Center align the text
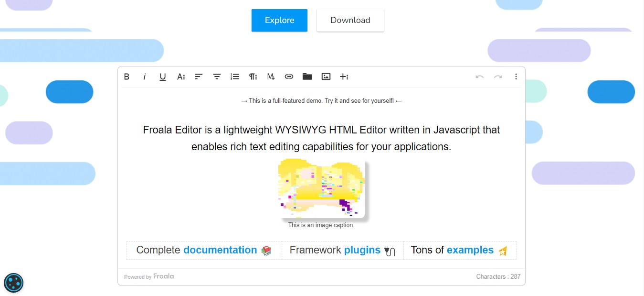Viewport: 644px width, 296px height. tap(217, 77)
